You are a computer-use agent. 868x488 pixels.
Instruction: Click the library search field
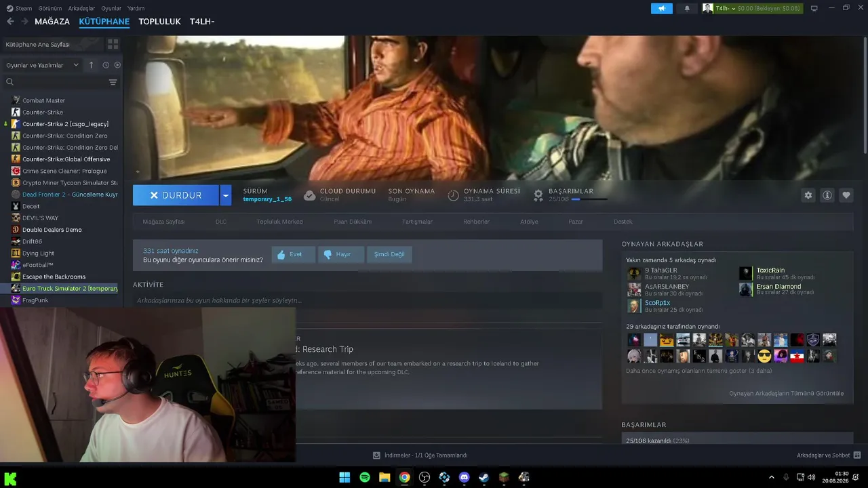click(x=60, y=82)
